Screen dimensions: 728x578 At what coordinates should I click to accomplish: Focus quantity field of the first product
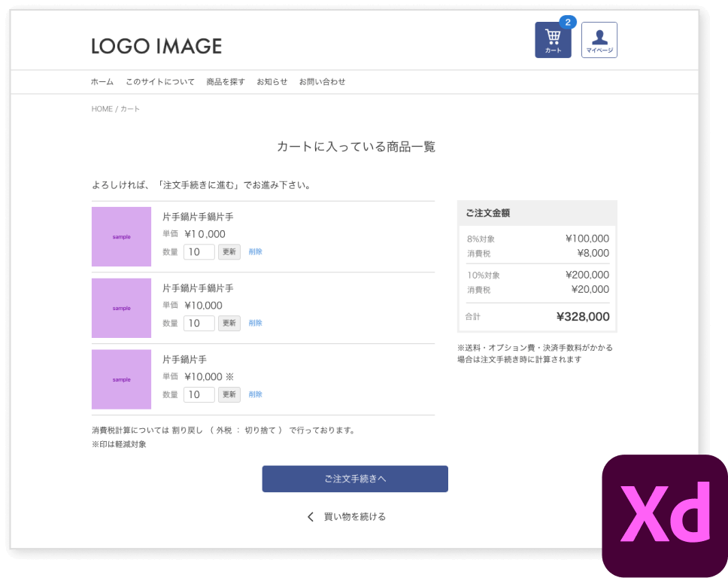coord(199,252)
